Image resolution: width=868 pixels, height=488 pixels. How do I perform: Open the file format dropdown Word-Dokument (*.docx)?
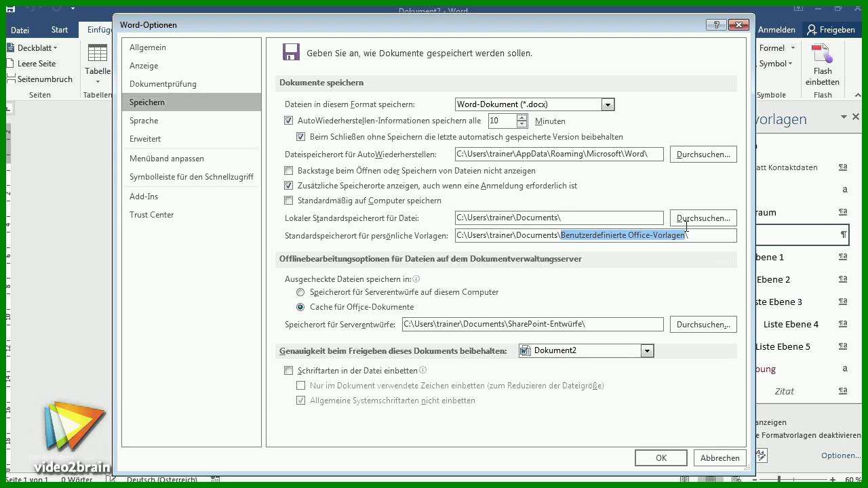click(608, 104)
